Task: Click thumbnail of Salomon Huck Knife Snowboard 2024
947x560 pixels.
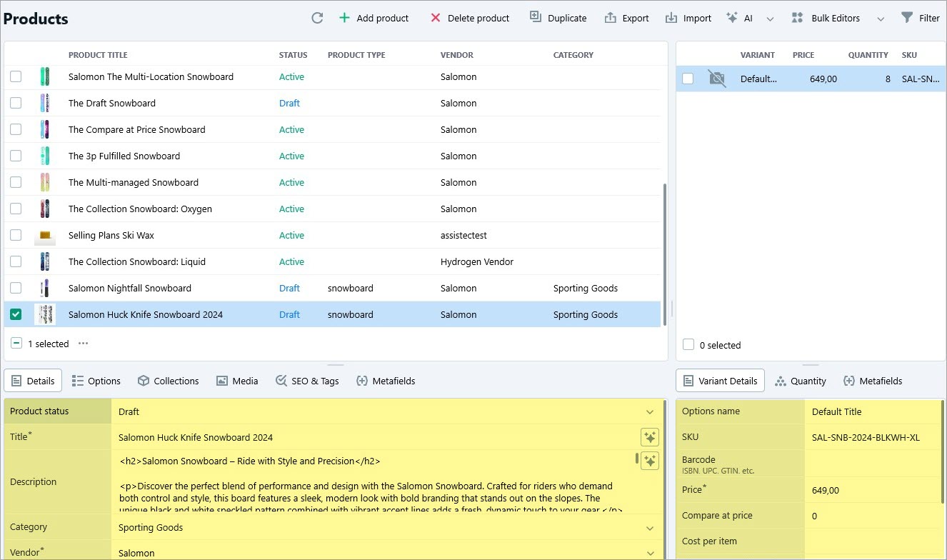Action: coord(45,314)
